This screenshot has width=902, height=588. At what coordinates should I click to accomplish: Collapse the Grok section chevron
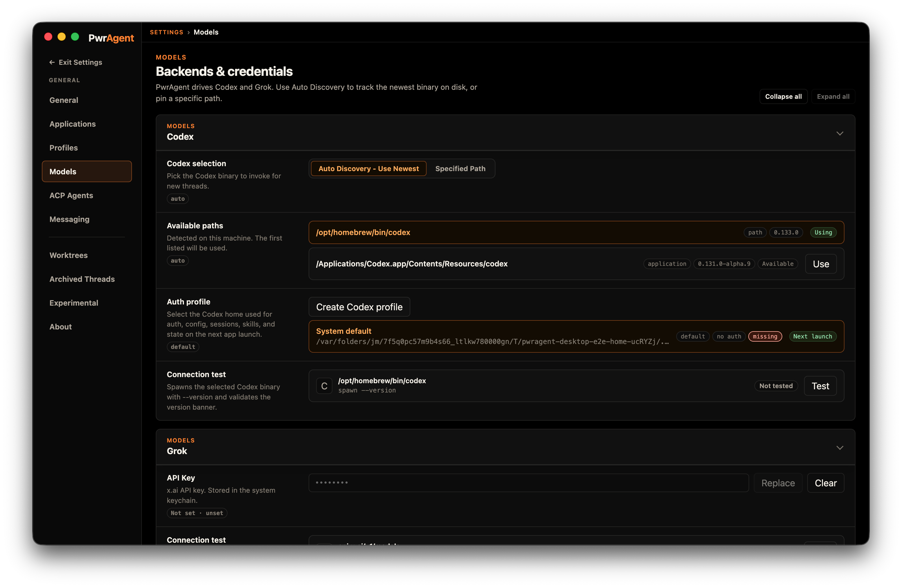tap(840, 448)
